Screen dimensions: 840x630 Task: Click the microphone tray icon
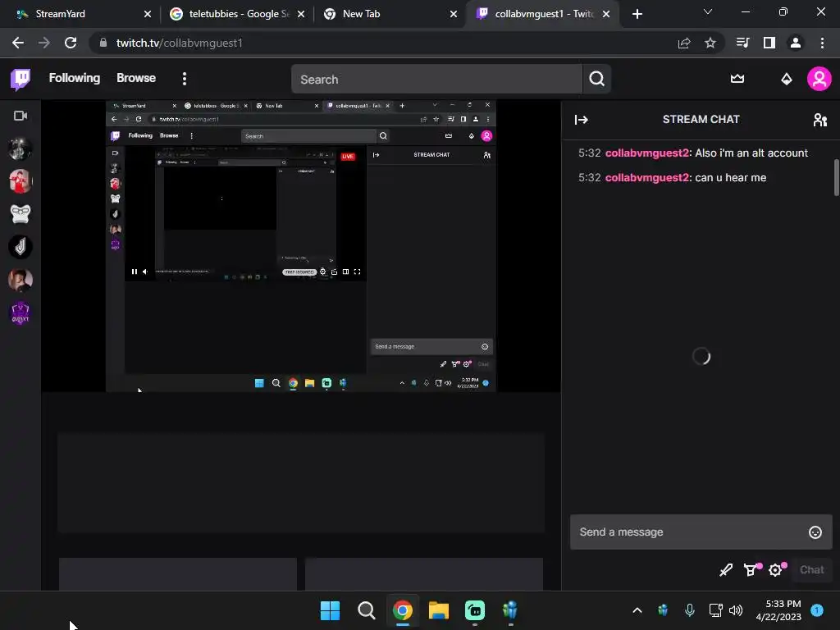tap(689, 610)
